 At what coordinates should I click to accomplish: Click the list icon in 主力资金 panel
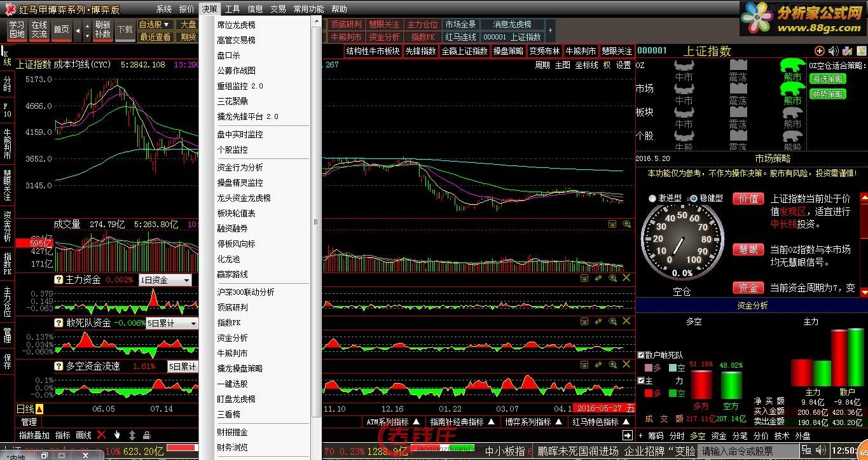coord(584,278)
